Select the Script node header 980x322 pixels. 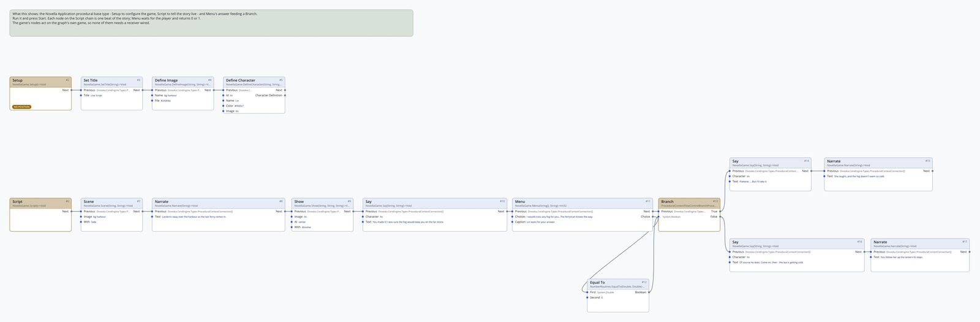40,203
